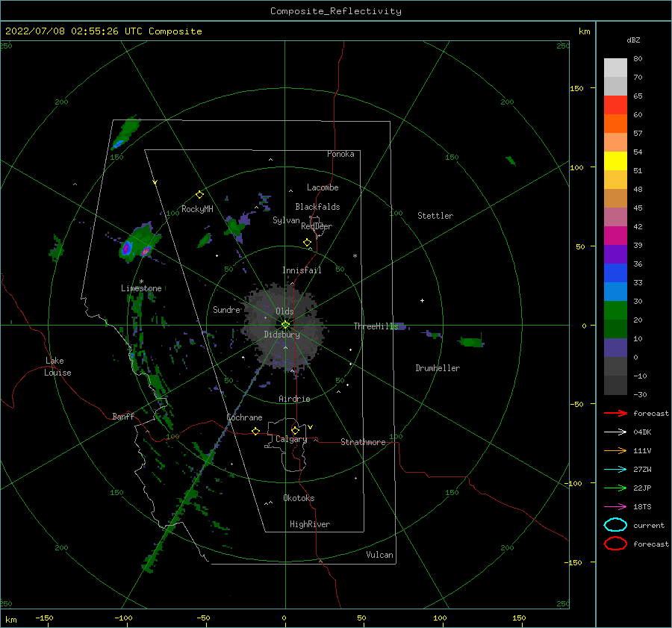Click the yellow diamond marker near RockyMH
The height and width of the screenshot is (628, 672).
(x=199, y=195)
